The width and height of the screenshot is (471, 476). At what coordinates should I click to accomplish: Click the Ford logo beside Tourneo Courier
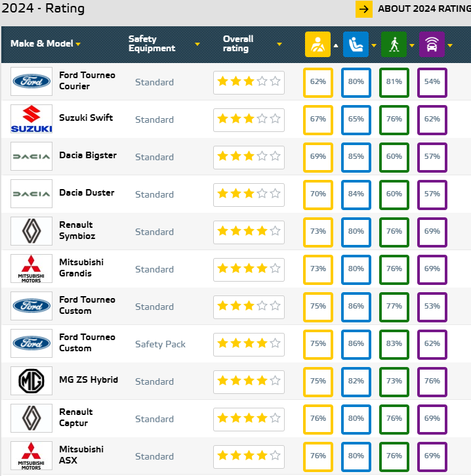pos(31,82)
